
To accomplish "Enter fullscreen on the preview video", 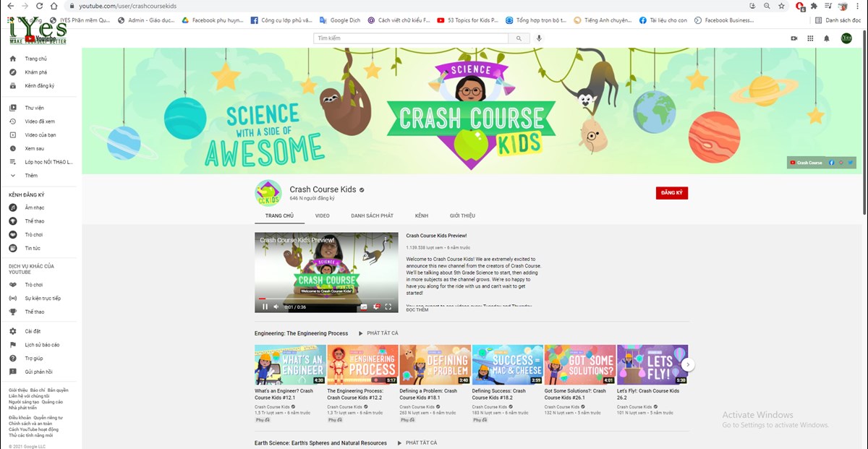I will (388, 307).
